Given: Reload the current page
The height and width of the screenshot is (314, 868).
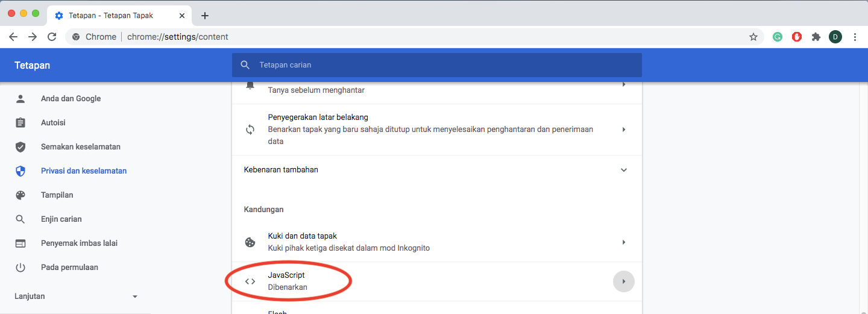Looking at the screenshot, I should [x=52, y=37].
